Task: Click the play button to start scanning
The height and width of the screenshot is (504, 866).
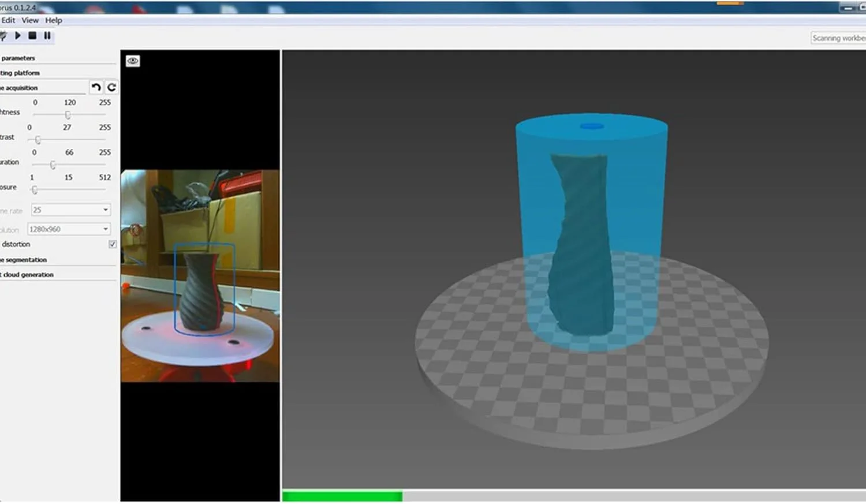Action: pos(18,36)
